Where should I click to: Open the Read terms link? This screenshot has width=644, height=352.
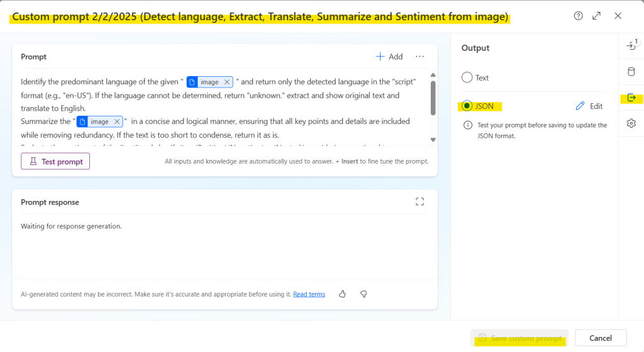[309, 294]
